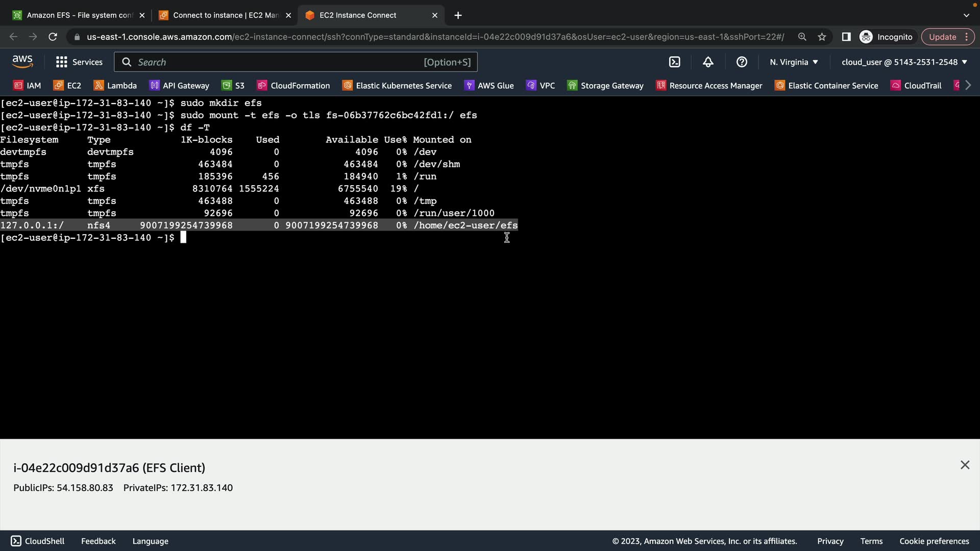Click the AWS logo home icon
This screenshot has height=551, width=980.
coord(22,62)
